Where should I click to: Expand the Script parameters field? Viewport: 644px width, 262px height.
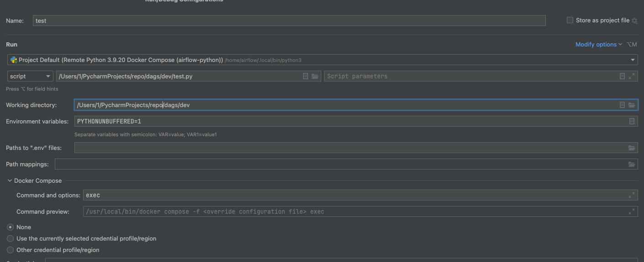(632, 77)
